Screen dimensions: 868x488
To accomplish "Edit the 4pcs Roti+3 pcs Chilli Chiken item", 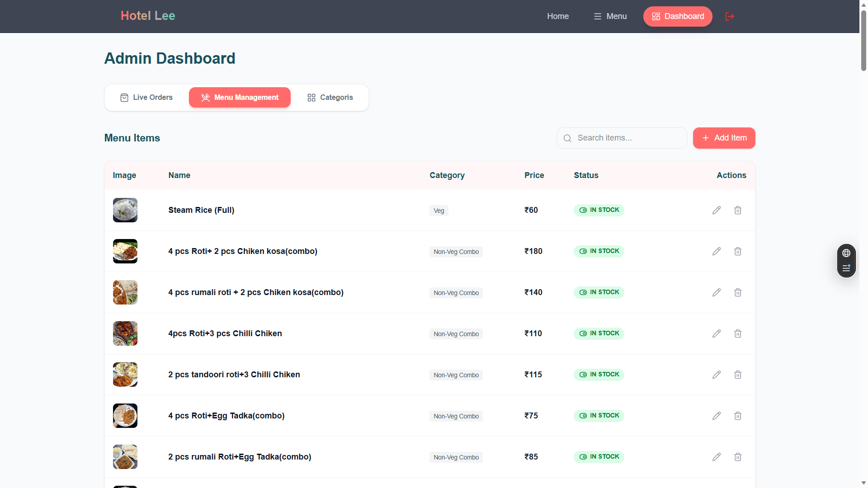I will coord(717,333).
